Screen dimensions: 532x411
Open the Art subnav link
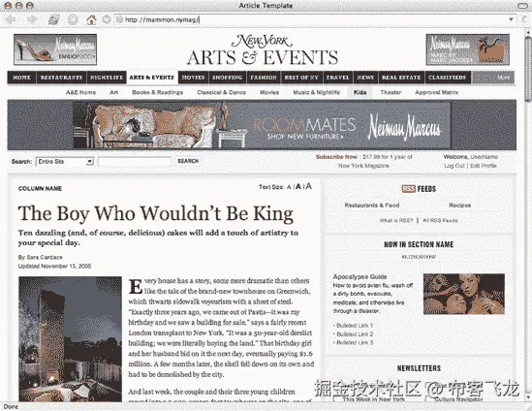113,92
